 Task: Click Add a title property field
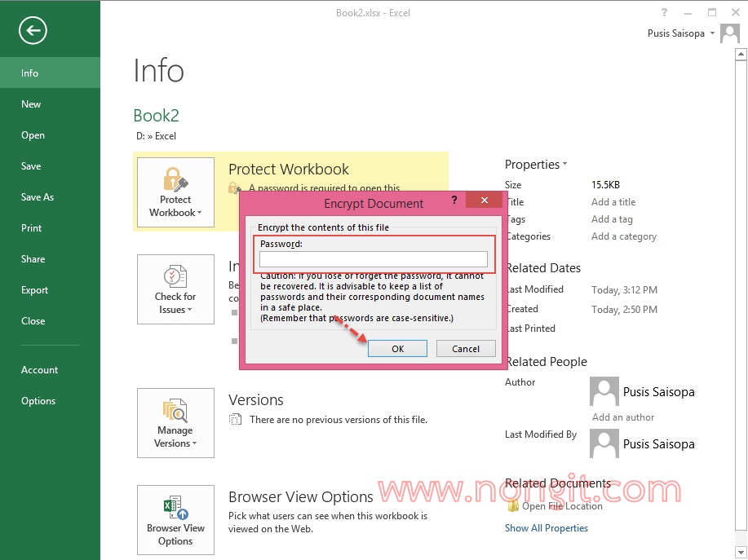coord(613,202)
